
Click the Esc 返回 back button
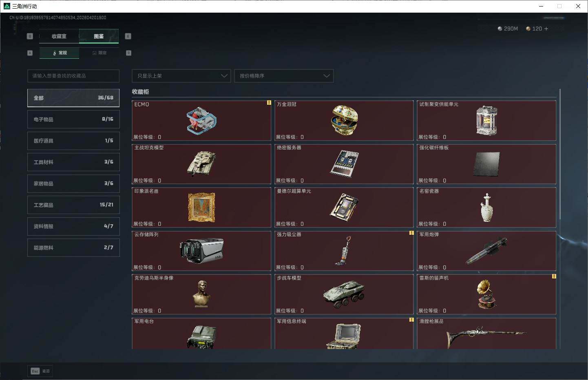pos(40,371)
